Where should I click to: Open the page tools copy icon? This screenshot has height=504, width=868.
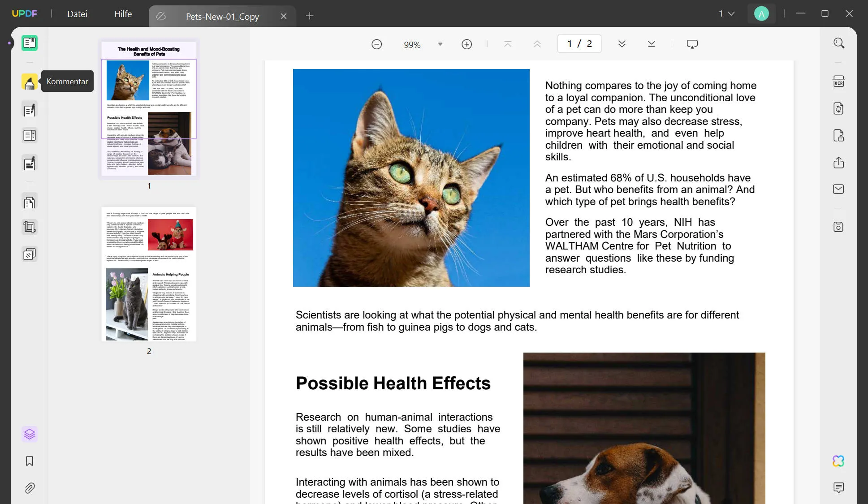pos(30,202)
